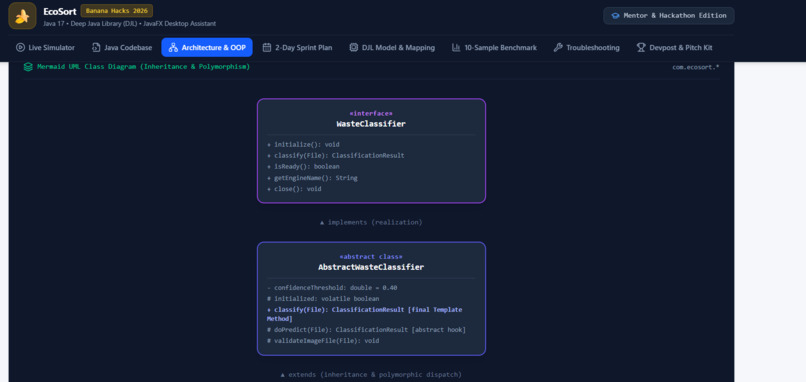
Task: Click the confidenceThreshold: double = 0.40 field
Action: coord(332,288)
